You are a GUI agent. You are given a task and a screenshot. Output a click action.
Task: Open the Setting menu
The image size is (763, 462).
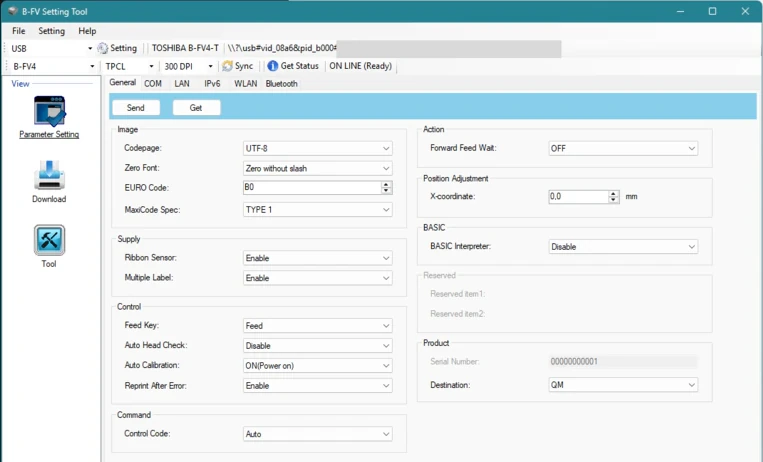(52, 31)
